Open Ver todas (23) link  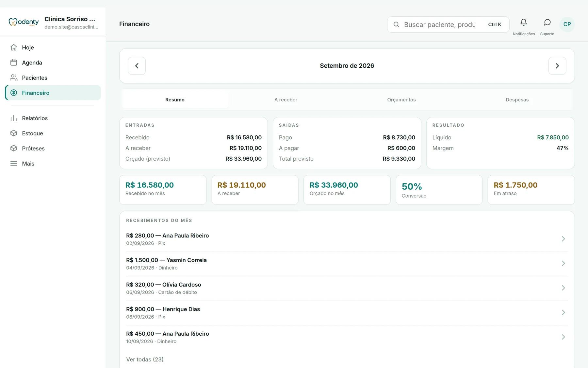pos(145,359)
